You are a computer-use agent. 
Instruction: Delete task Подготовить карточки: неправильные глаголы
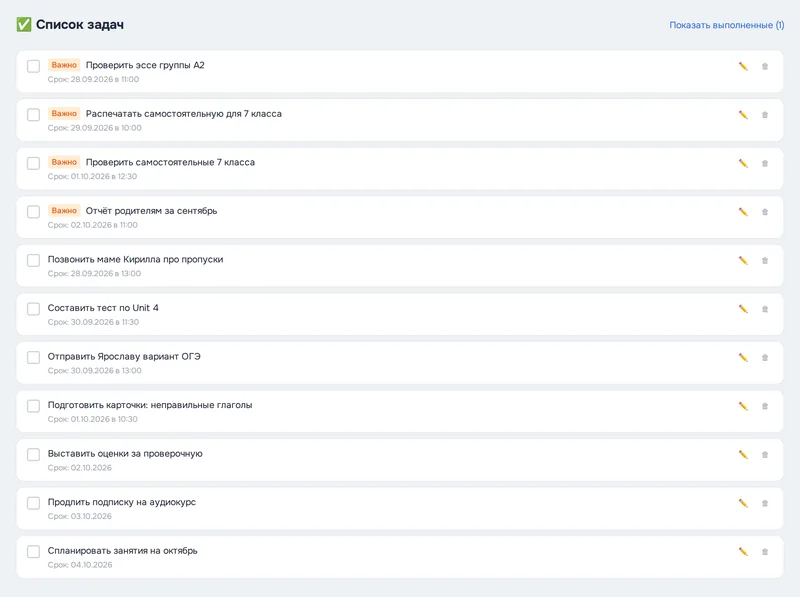coord(765,406)
